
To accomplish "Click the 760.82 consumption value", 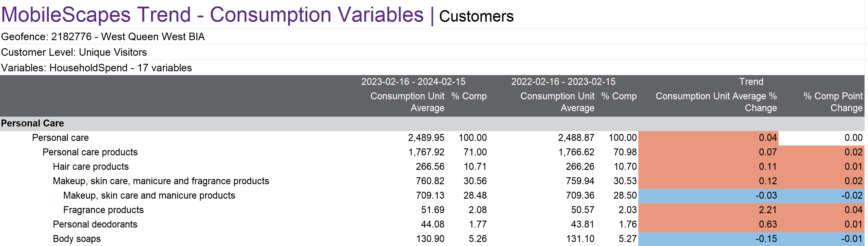I will [430, 181].
